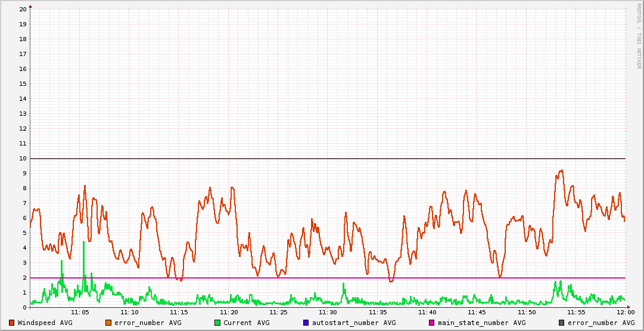This screenshot has width=644, height=331.
Task: Click the 11:05 time axis label
Action: tap(80, 312)
